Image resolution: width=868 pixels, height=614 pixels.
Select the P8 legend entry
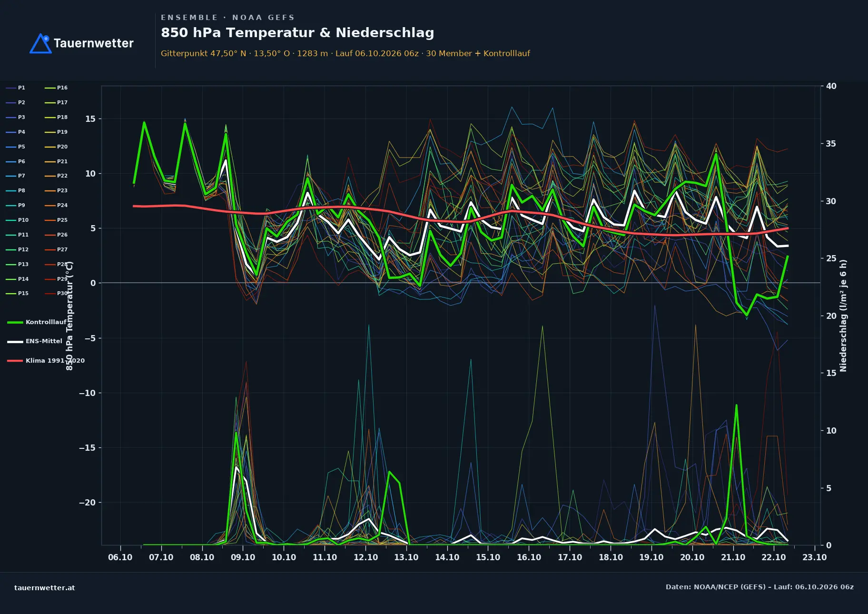click(16, 190)
